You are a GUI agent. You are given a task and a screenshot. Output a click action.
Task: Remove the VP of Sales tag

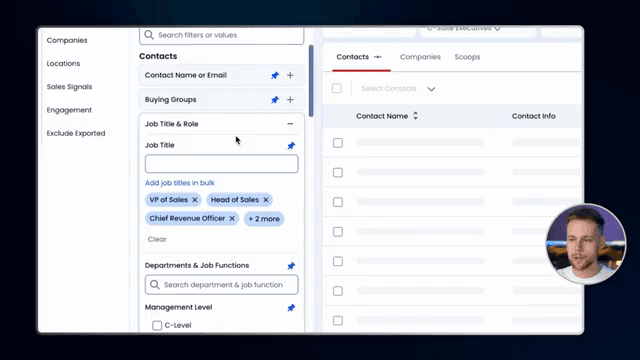(195, 200)
